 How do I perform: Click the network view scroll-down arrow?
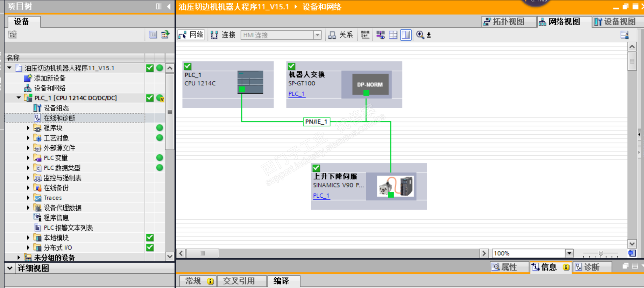click(x=632, y=244)
